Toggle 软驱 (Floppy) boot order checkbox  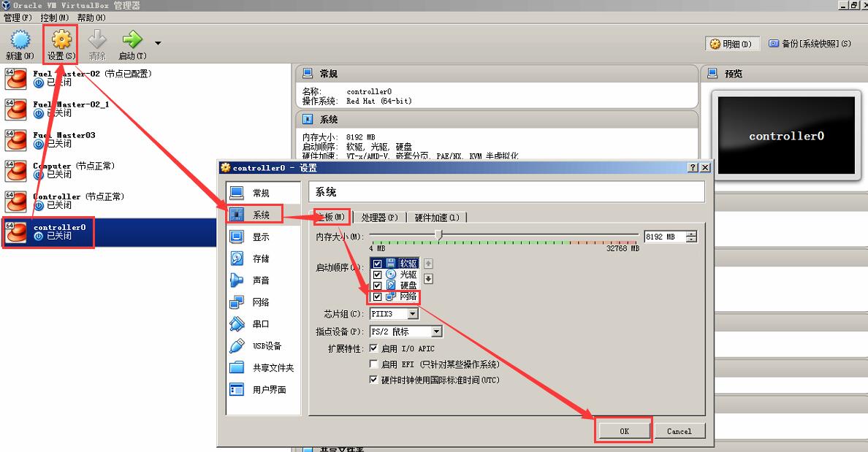coord(378,264)
